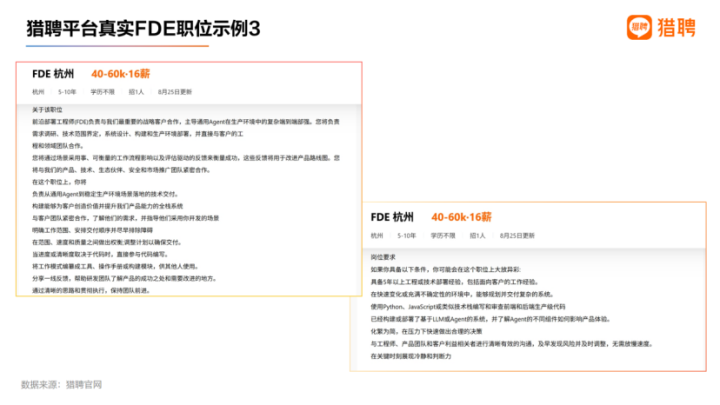Click the line starting 具备5年以上工程或技术部署经验
The height and width of the screenshot is (405, 720).
[455, 281]
